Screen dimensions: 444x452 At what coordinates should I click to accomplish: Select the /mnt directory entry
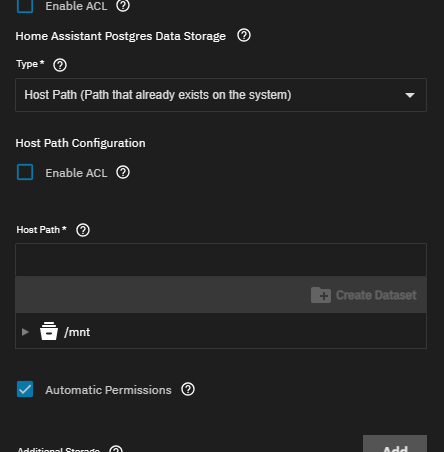221,331
